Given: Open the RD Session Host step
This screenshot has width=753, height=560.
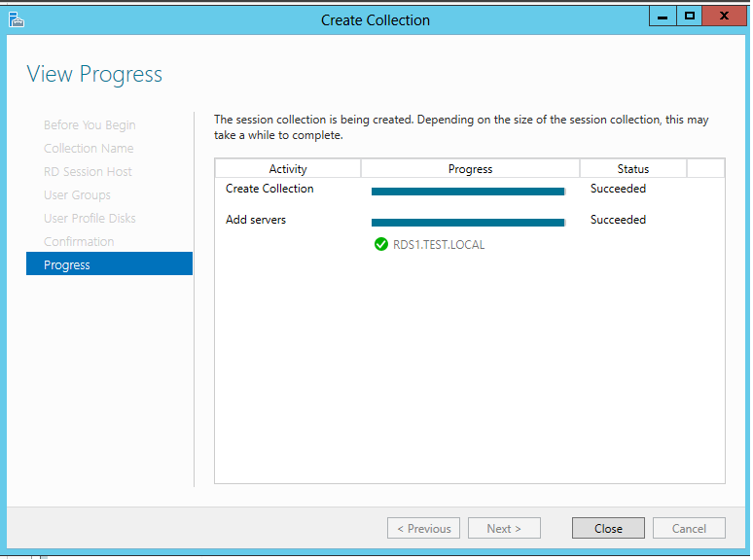Looking at the screenshot, I should pos(88,172).
